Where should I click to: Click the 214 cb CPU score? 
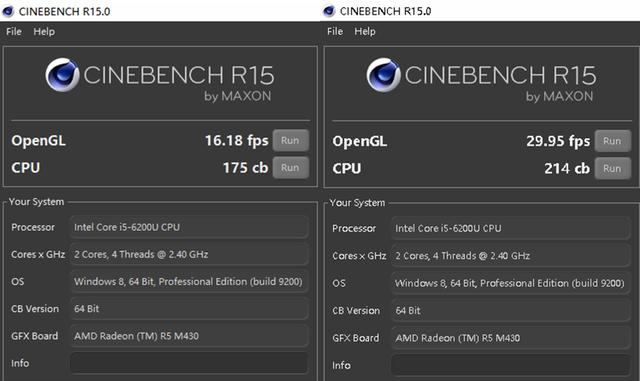click(x=567, y=168)
